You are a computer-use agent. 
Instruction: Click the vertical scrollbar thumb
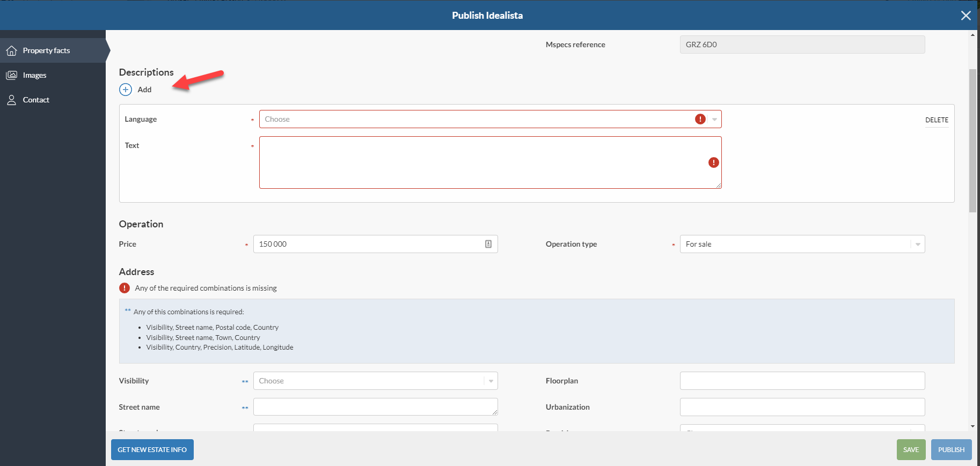coord(972,140)
